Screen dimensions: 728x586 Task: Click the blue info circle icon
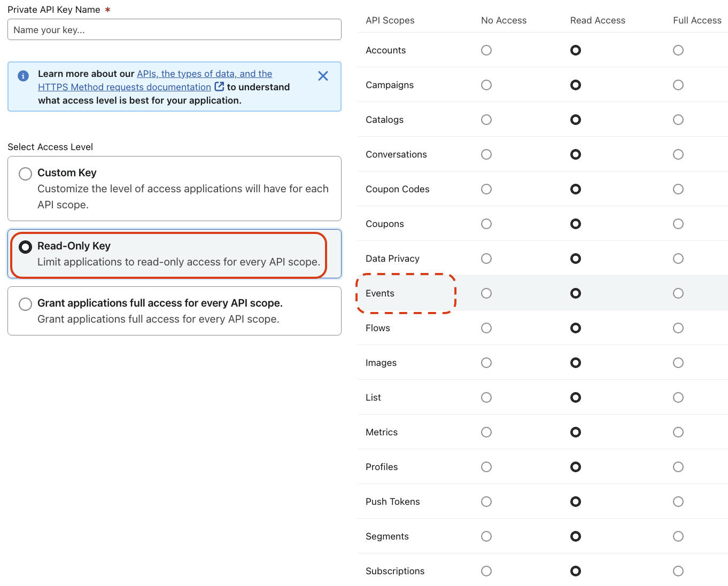click(24, 76)
